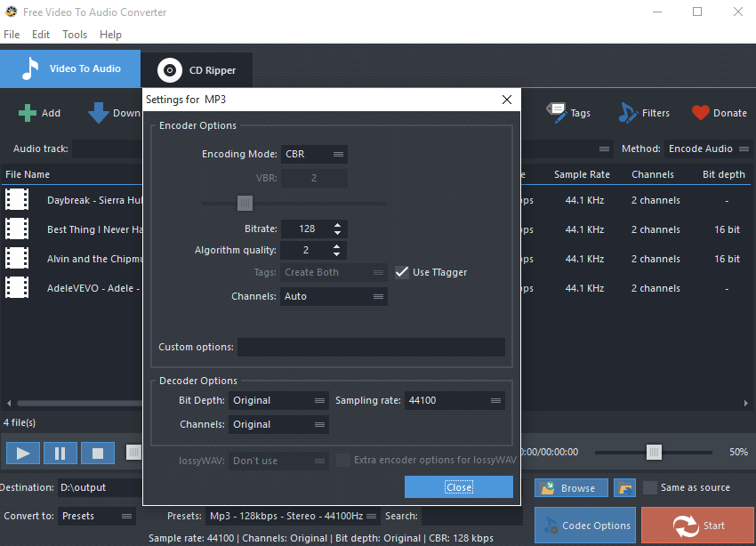Open output folder icon beside Browse
The image size is (756, 546).
click(x=625, y=488)
